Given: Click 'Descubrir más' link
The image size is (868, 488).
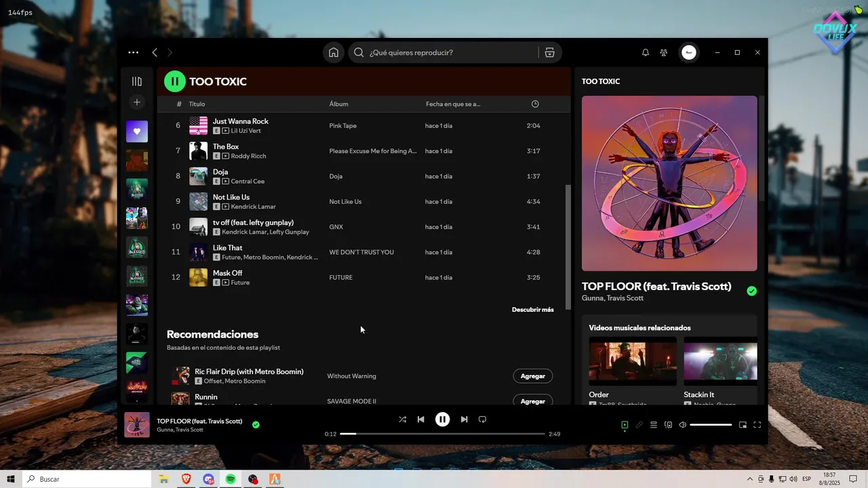Looking at the screenshot, I should pos(532,310).
